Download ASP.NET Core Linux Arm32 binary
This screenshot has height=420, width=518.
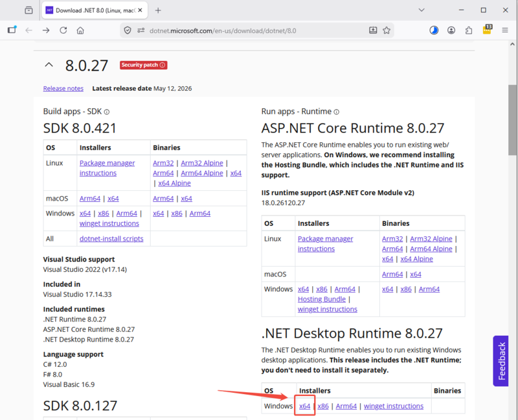392,239
